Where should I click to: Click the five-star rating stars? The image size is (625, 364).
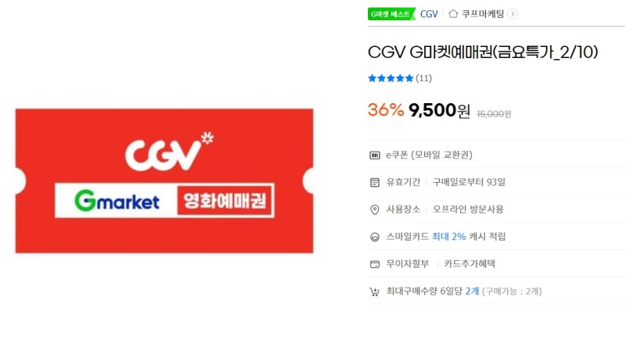tap(391, 78)
